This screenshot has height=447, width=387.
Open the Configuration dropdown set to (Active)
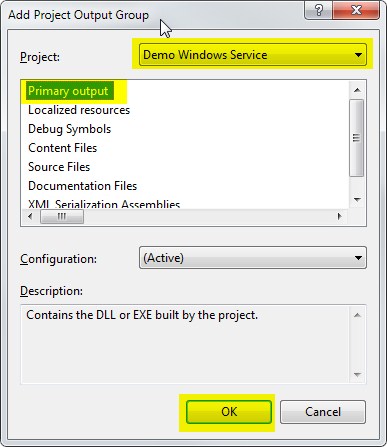tap(253, 258)
